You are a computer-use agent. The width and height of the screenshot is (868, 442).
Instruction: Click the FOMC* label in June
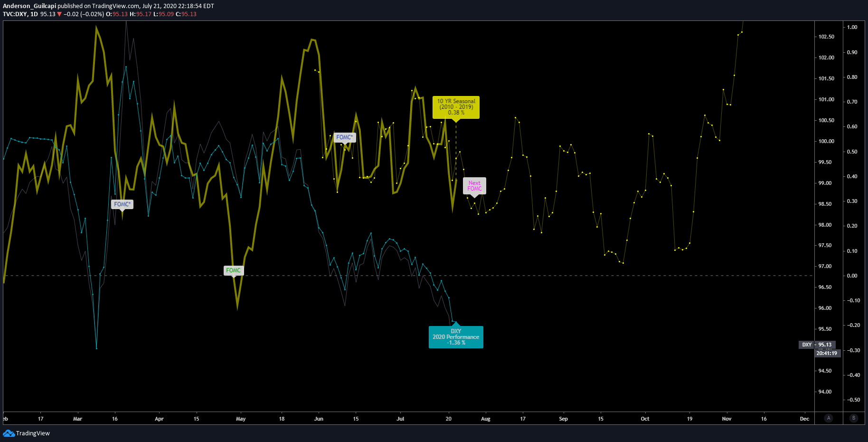(345, 137)
